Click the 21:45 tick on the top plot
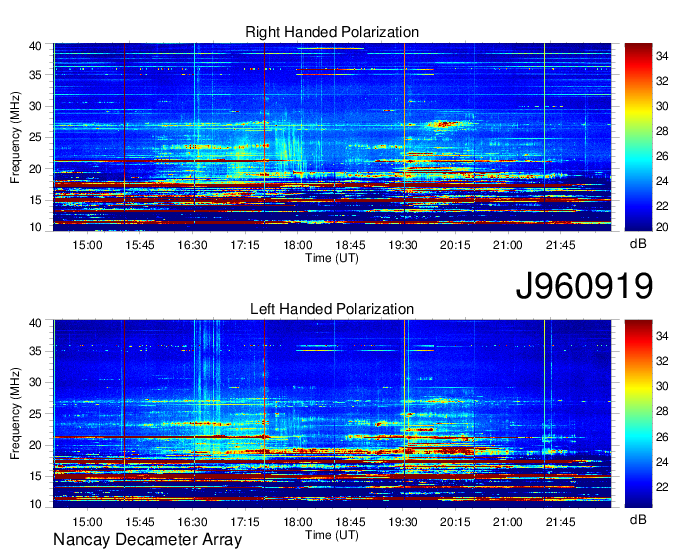Viewport: 680px width, 552px height. click(560, 245)
